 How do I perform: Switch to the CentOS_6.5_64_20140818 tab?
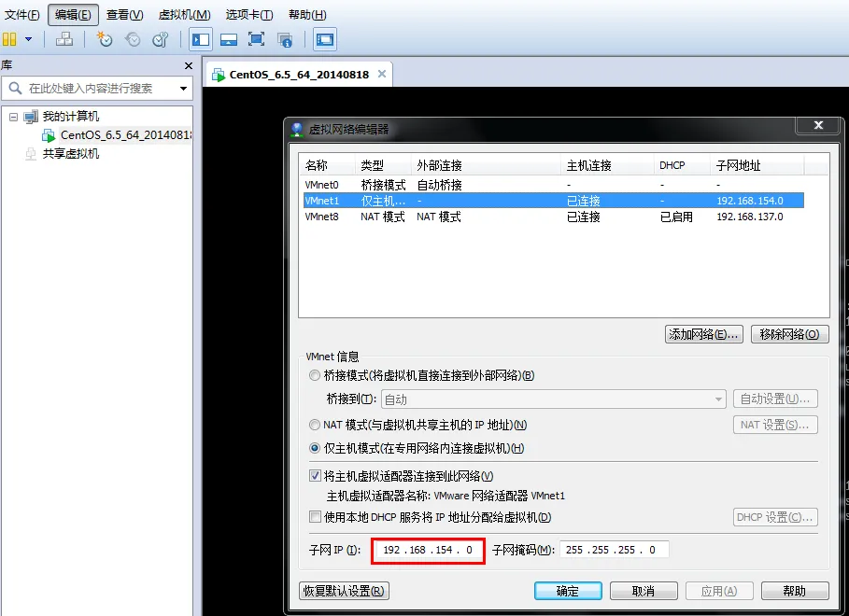tap(299, 74)
